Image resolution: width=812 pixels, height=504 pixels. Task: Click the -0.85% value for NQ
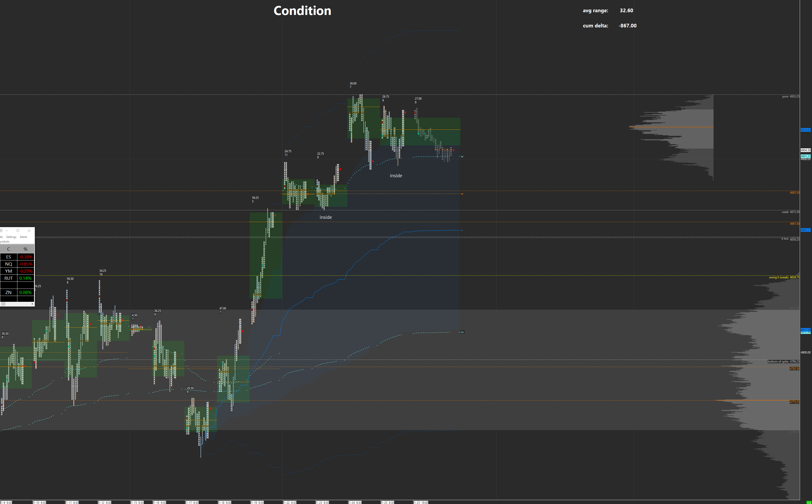(x=25, y=264)
